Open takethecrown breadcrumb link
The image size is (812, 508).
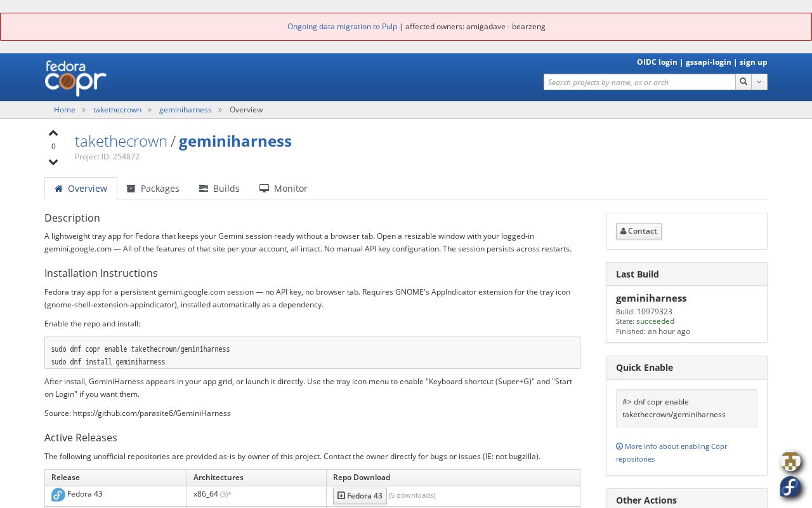point(117,110)
